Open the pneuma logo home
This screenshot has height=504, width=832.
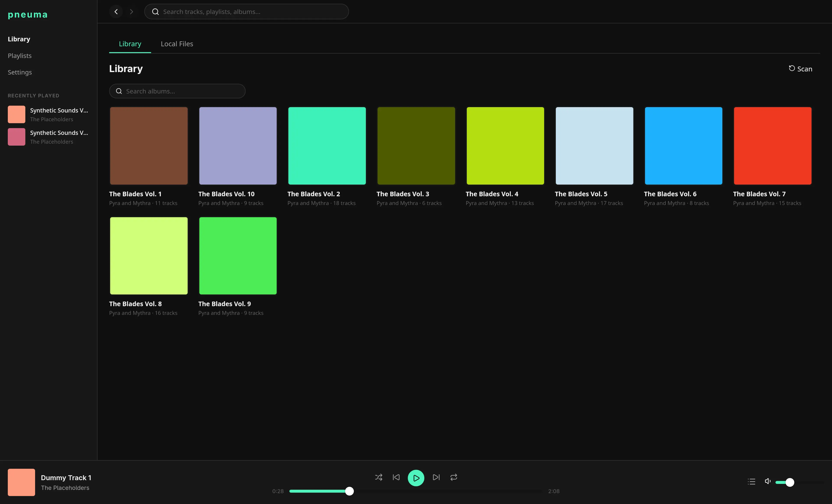(28, 15)
